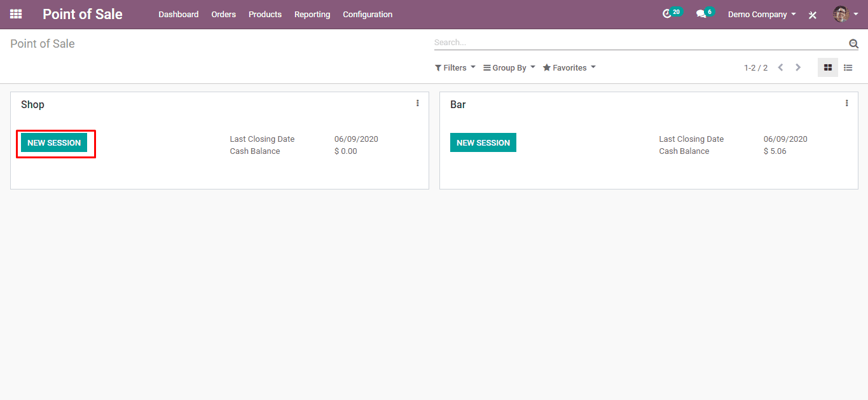Click the 1-2 / 2 pager counter
Screen dimensions: 868x400
(755, 68)
